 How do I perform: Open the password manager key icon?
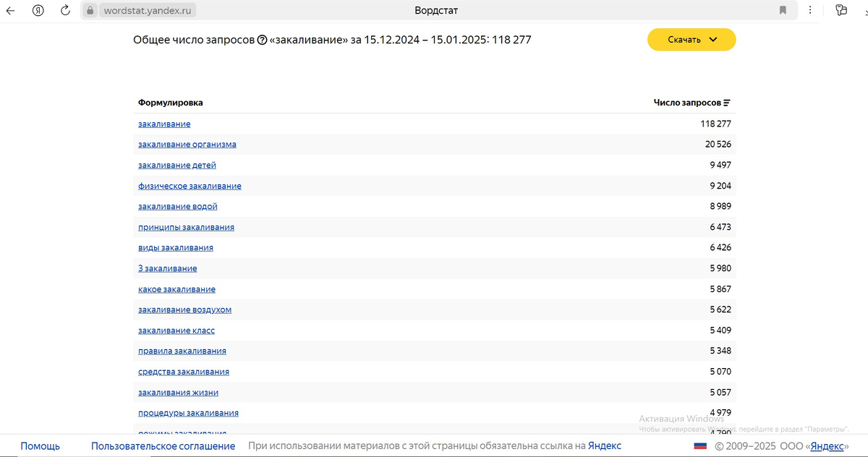point(840,10)
